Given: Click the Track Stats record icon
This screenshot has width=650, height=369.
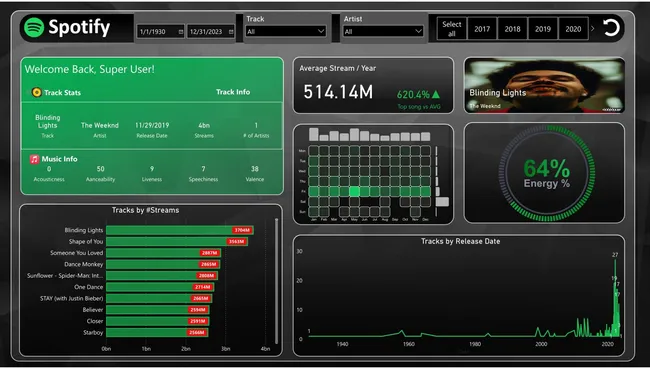Looking at the screenshot, I should pos(36,92).
